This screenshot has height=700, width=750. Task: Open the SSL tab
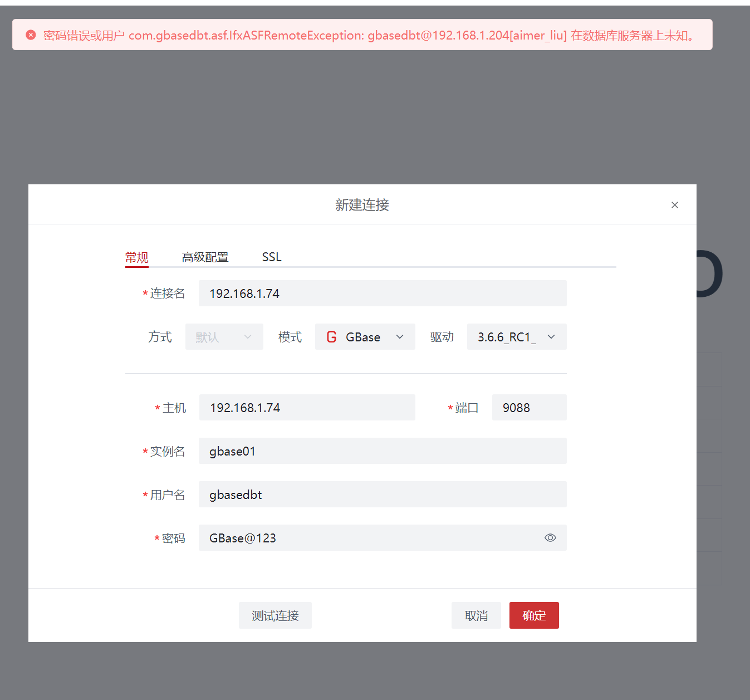(x=272, y=257)
